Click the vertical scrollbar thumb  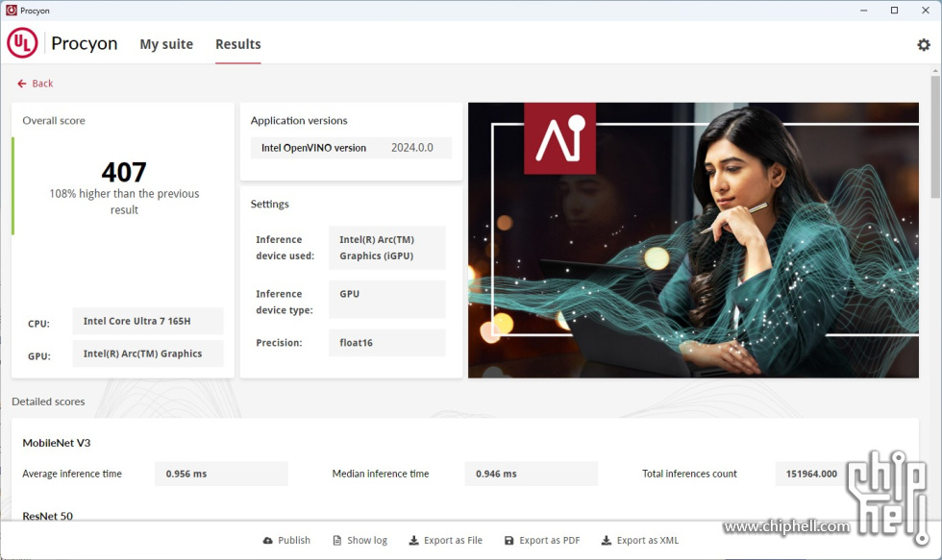935,136
